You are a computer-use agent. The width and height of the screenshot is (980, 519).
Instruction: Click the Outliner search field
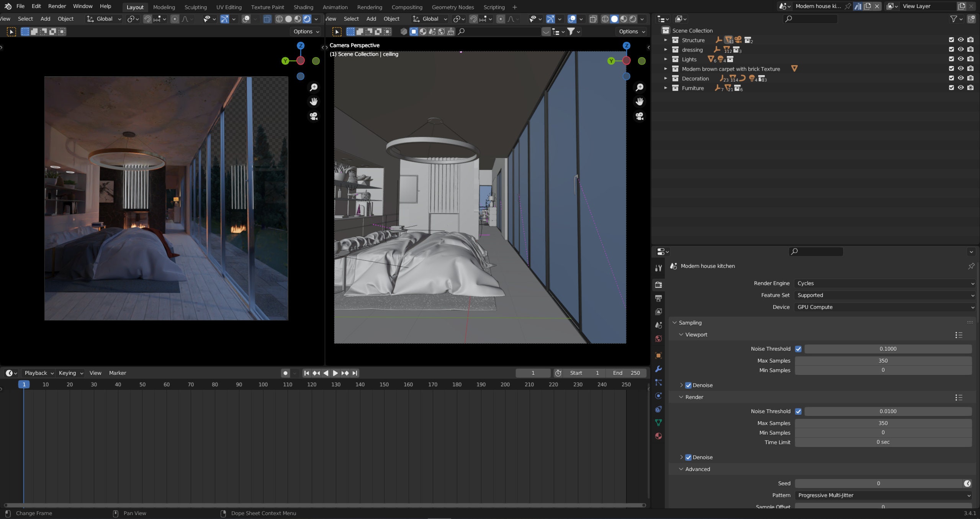click(810, 18)
